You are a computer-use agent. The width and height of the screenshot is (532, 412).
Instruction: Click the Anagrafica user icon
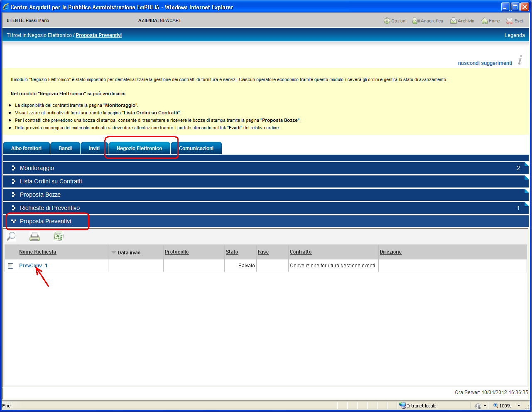click(x=416, y=21)
